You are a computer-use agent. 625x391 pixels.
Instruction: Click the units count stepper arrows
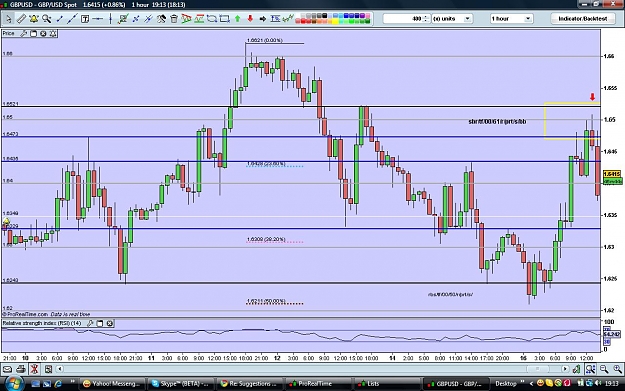426,19
